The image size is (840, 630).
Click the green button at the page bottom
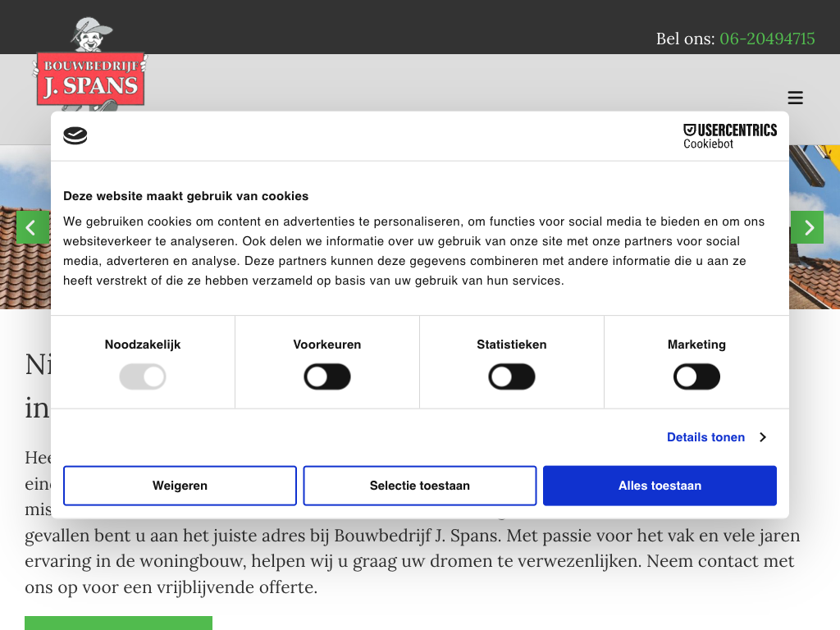point(118,623)
